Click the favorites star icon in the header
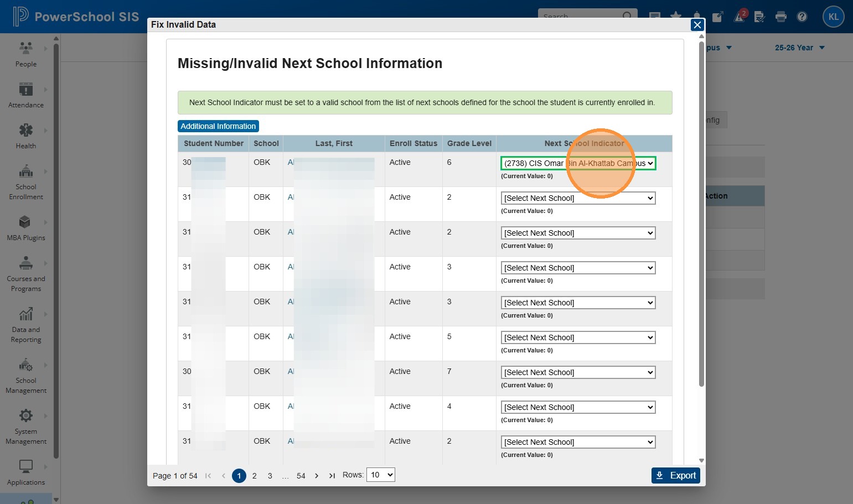Viewport: 853px width, 504px height. pyautogui.click(x=676, y=15)
